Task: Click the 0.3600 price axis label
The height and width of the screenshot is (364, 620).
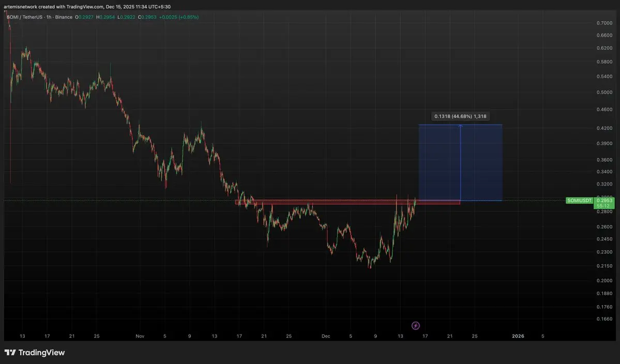Action: [x=604, y=160]
